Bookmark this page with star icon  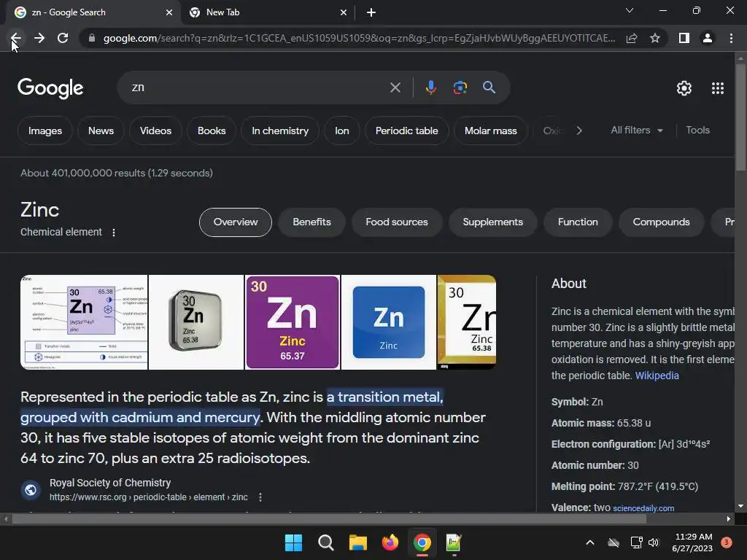[655, 38]
